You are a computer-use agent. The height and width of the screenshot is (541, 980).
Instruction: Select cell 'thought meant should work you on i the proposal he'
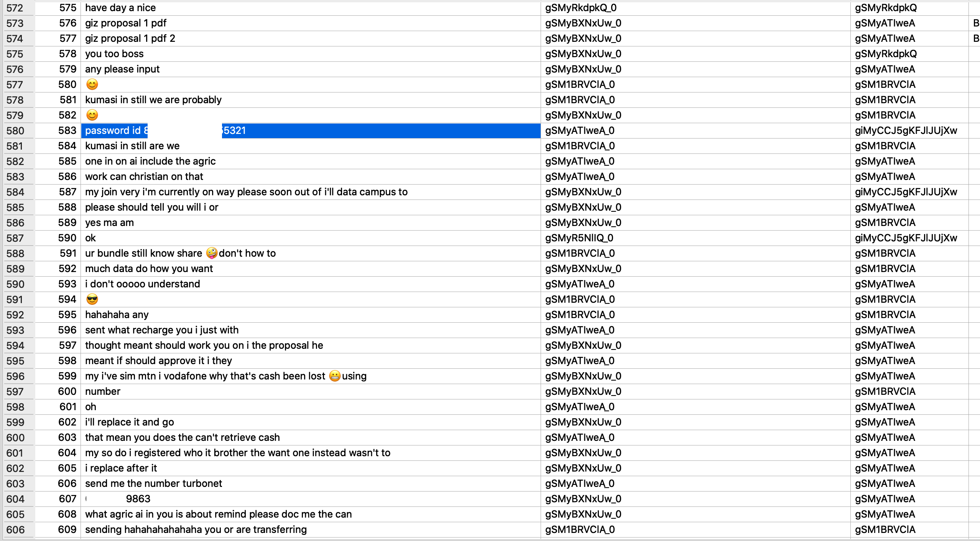311,345
